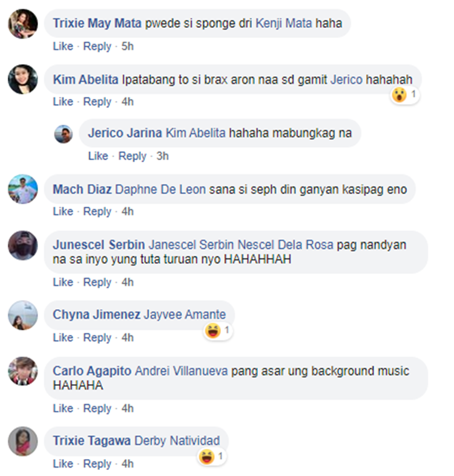
Task: Like Jerico Jarina's reply
Action: [98, 156]
